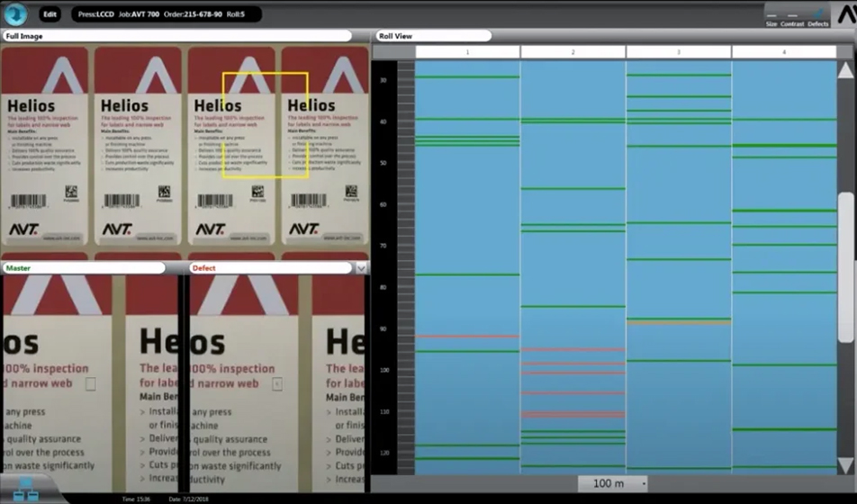Select lane 4 column header
This screenshot has height=504, width=857.
click(x=784, y=52)
